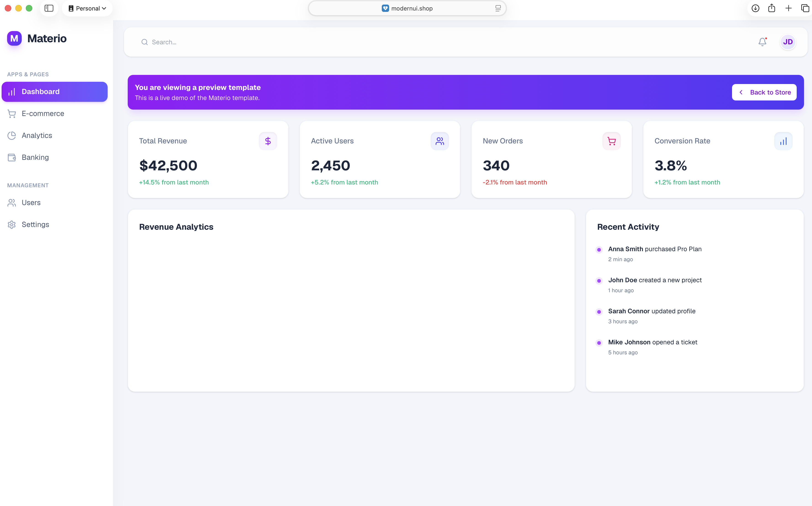This screenshot has width=812, height=506.
Task: Click the '3 hours ago' timestamp
Action: tap(623, 322)
